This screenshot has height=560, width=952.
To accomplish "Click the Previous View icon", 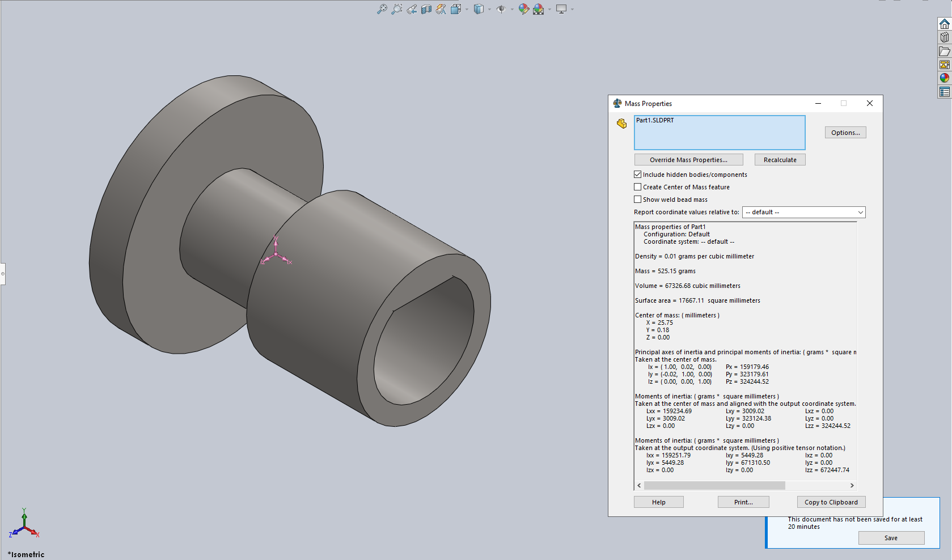I will tap(412, 9).
